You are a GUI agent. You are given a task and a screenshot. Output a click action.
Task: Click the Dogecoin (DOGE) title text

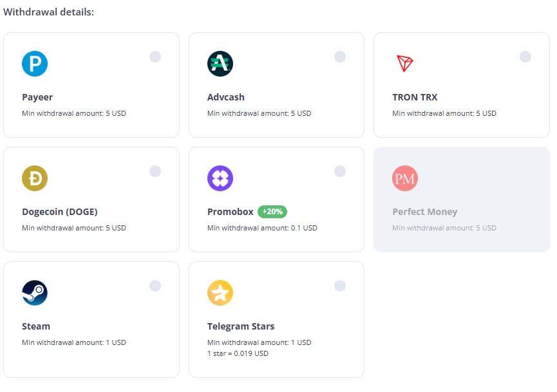(x=60, y=212)
